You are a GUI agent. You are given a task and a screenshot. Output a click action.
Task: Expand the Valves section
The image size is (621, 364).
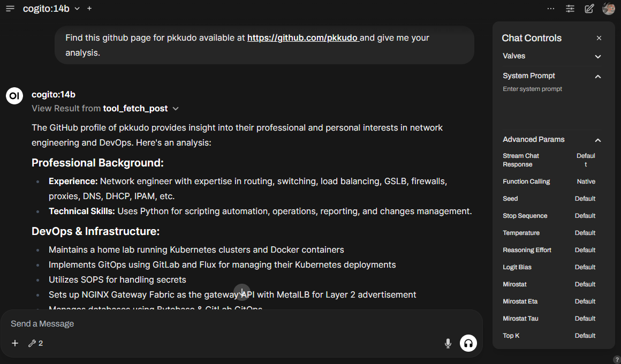[x=598, y=56]
